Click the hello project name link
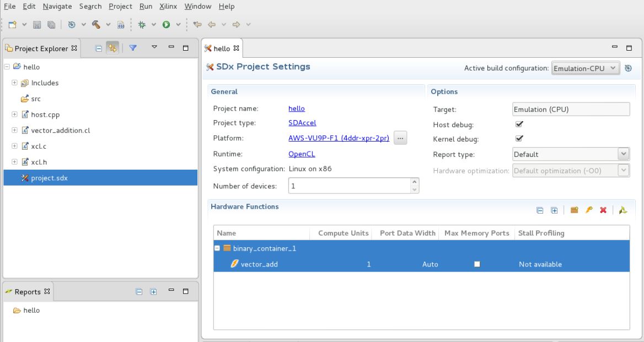The height and width of the screenshot is (342, 644). click(x=297, y=108)
